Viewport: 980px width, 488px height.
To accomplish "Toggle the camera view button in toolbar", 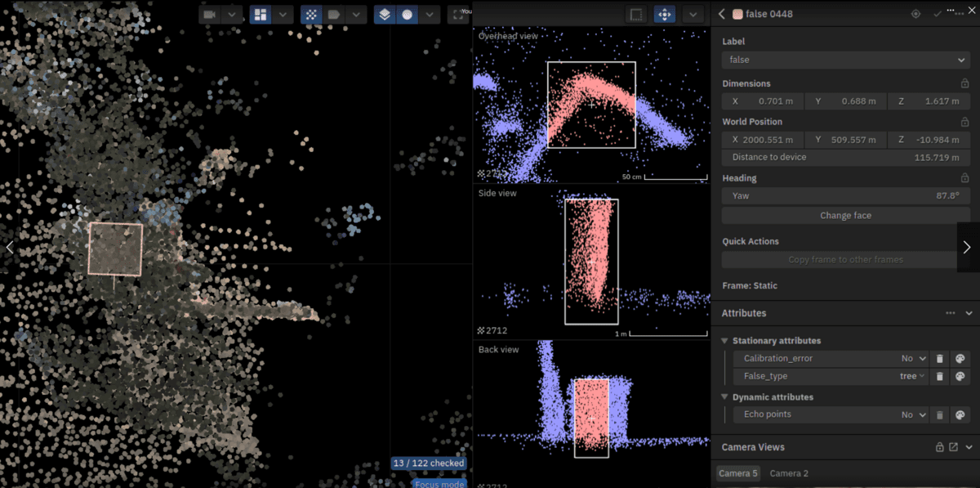I will [x=211, y=15].
